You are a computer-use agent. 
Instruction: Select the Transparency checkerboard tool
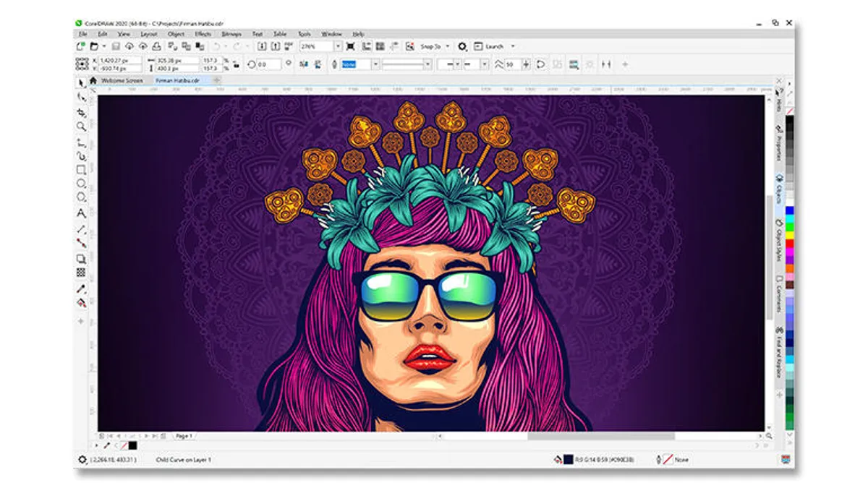[x=81, y=273]
